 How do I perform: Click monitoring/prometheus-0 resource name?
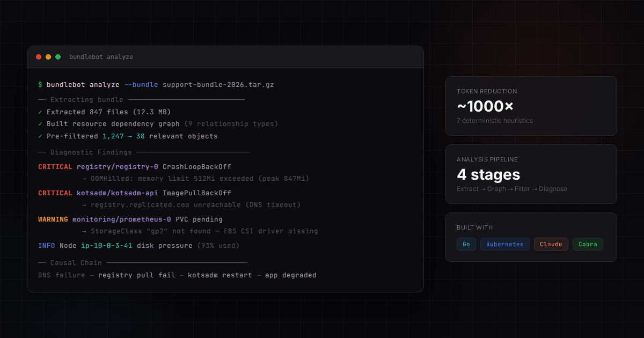click(121, 219)
